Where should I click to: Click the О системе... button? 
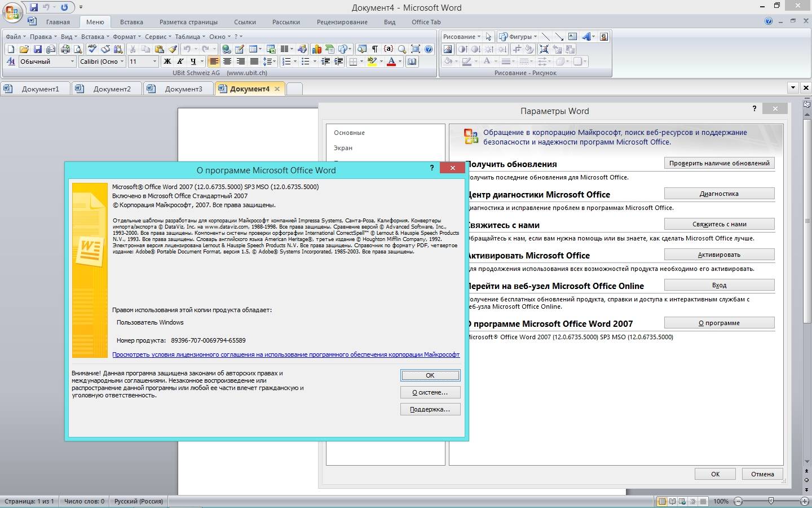point(430,392)
